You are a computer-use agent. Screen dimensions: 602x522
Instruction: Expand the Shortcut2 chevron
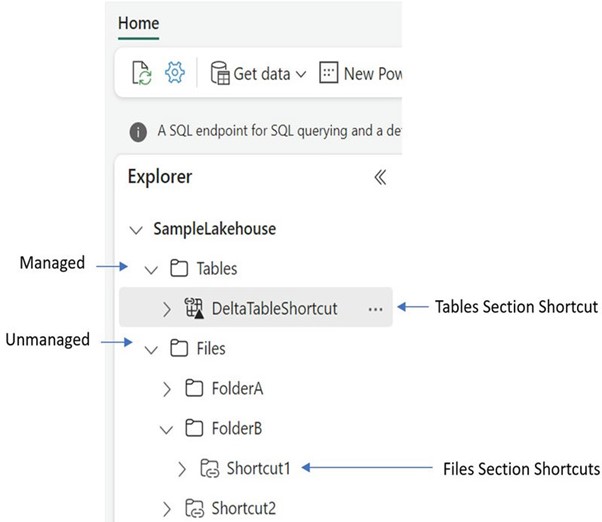click(167, 509)
